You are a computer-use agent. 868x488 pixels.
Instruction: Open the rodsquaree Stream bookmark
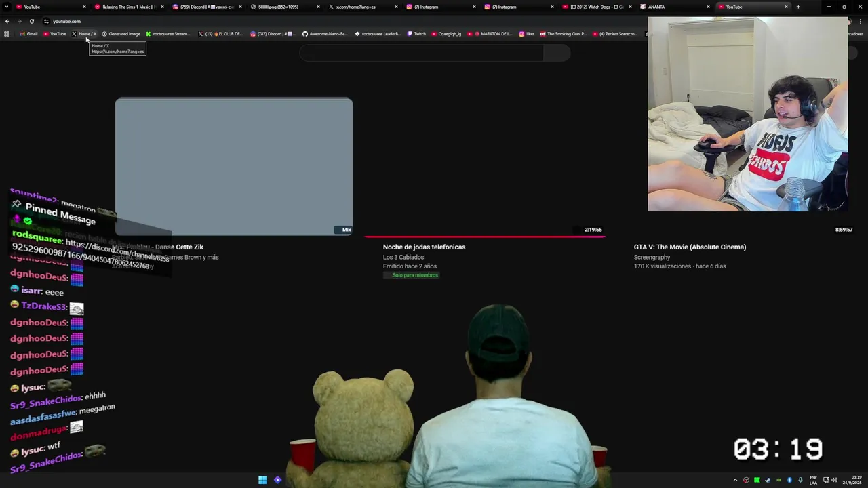point(168,34)
